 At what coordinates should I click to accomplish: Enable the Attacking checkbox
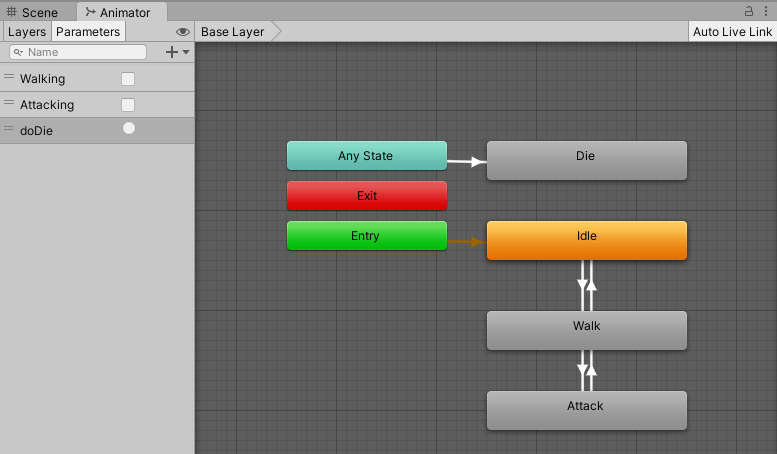(128, 105)
